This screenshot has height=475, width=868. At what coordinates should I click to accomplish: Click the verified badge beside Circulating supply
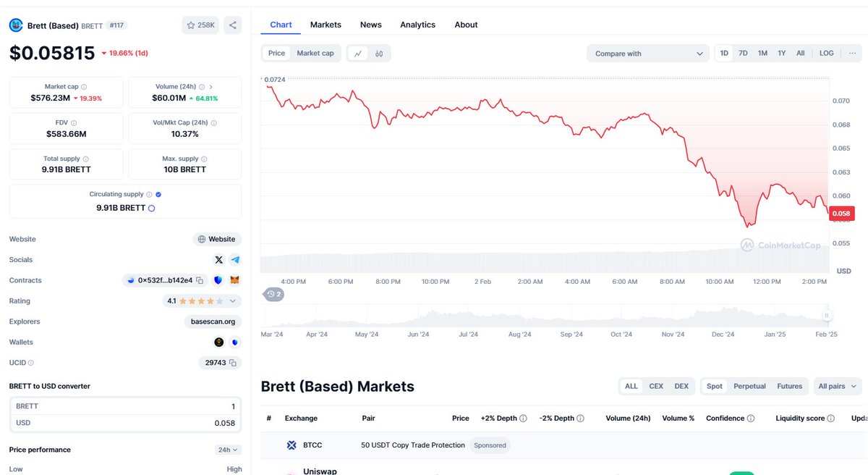coord(158,194)
